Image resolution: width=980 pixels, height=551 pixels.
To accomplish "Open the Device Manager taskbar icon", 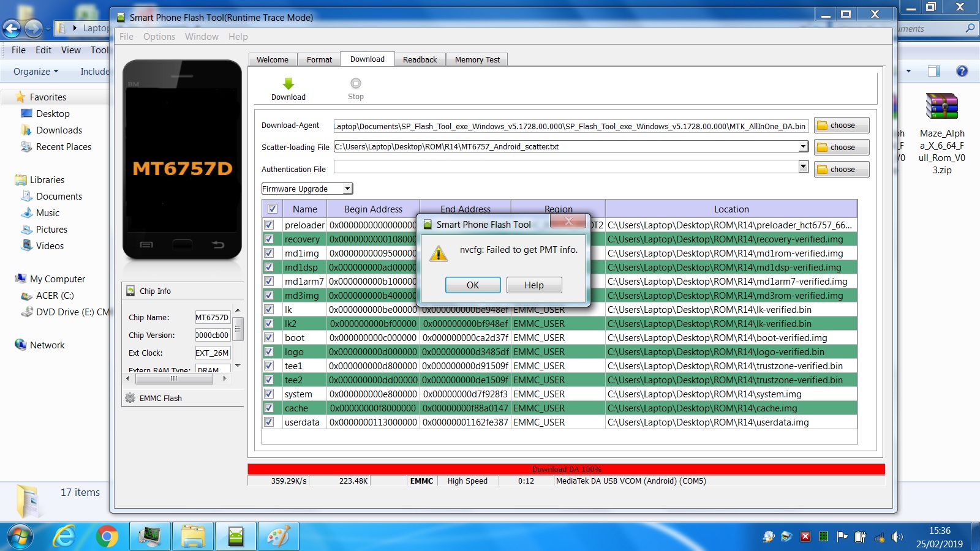I will tap(150, 537).
